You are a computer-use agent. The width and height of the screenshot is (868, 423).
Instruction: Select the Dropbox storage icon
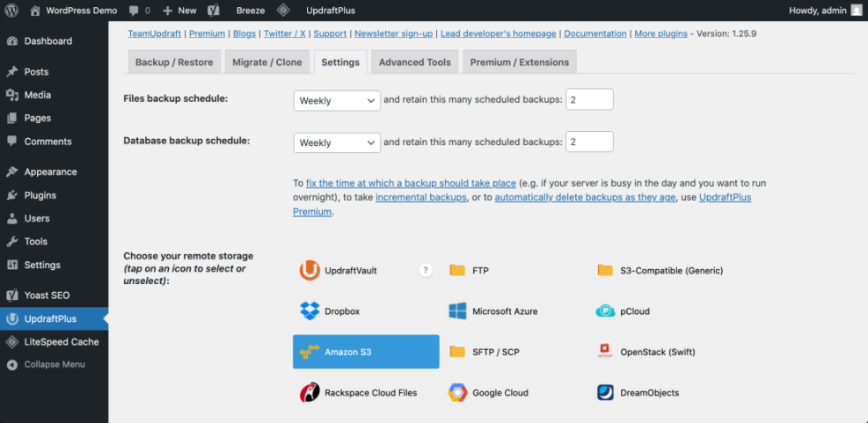(x=310, y=311)
